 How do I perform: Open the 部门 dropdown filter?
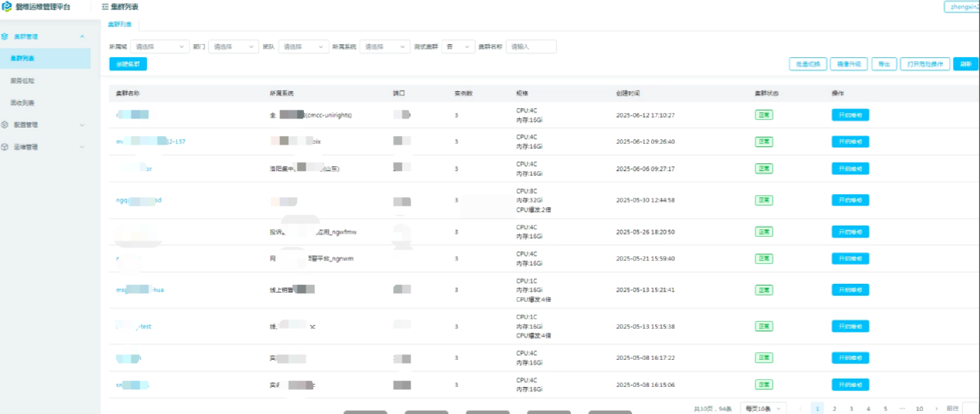pyautogui.click(x=234, y=46)
